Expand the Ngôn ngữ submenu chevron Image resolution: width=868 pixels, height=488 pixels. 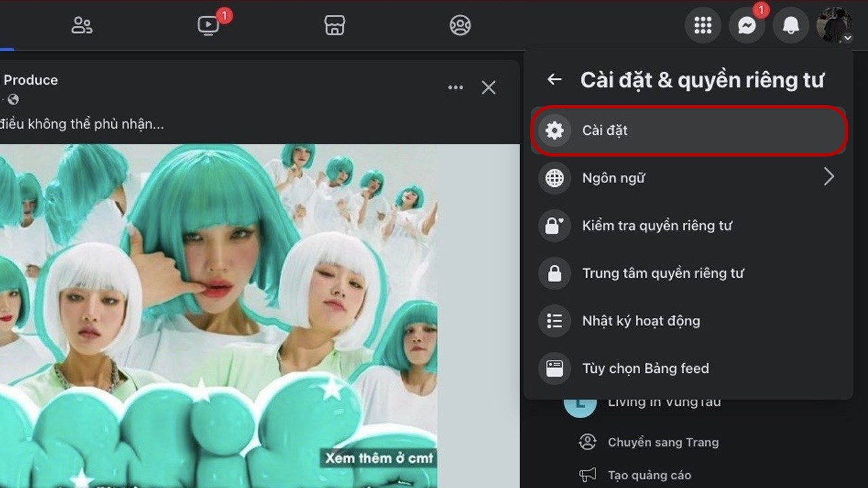(x=829, y=178)
